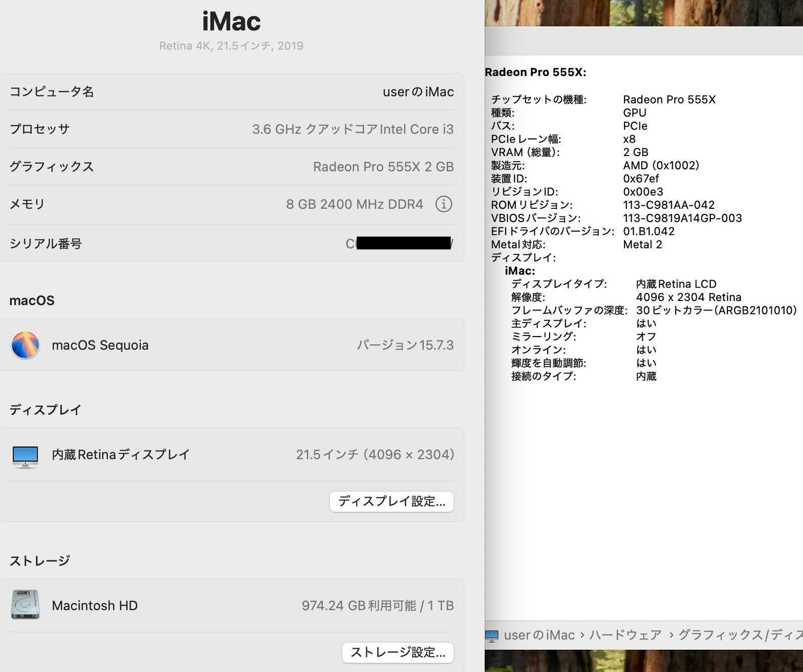Click VRAM (総量) value '2 GB'
803x672 pixels.
(636, 152)
